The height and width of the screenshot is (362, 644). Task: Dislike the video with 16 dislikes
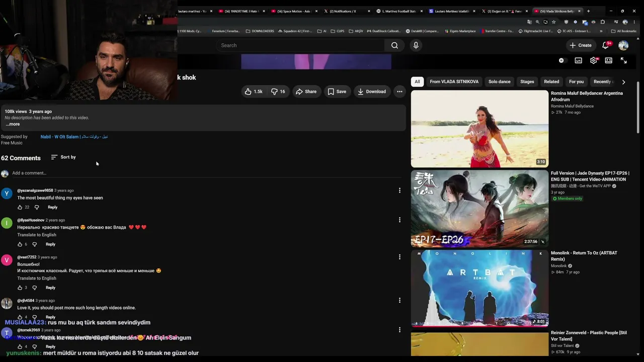click(x=278, y=92)
